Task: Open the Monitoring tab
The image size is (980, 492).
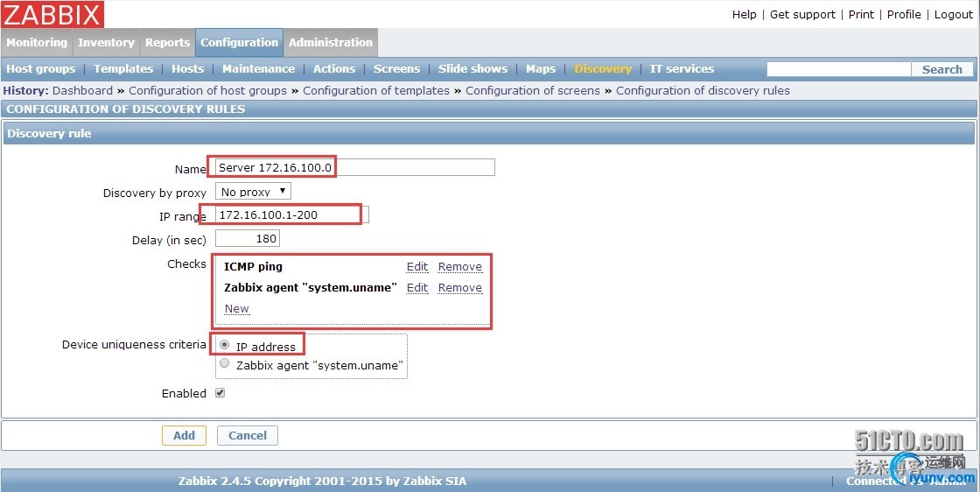Action: [x=37, y=43]
